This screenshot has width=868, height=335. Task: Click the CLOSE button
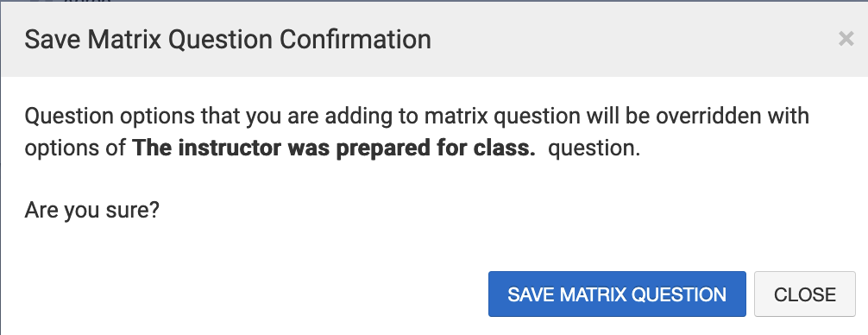coord(805,294)
